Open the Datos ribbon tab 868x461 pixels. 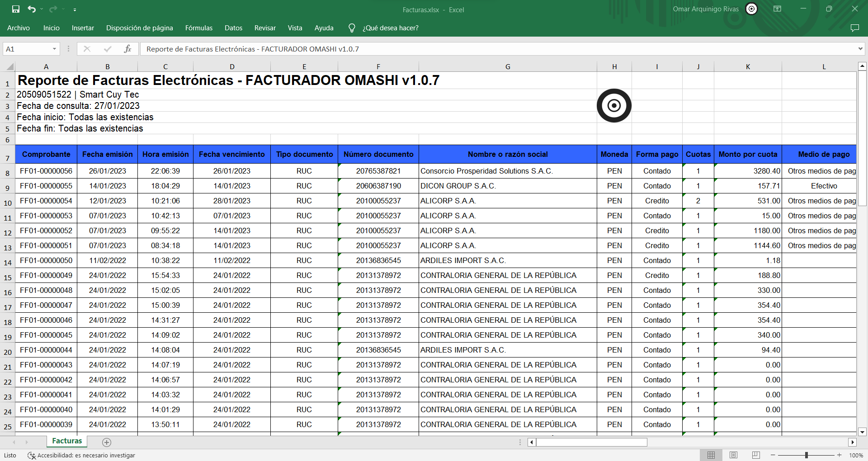[x=234, y=28]
